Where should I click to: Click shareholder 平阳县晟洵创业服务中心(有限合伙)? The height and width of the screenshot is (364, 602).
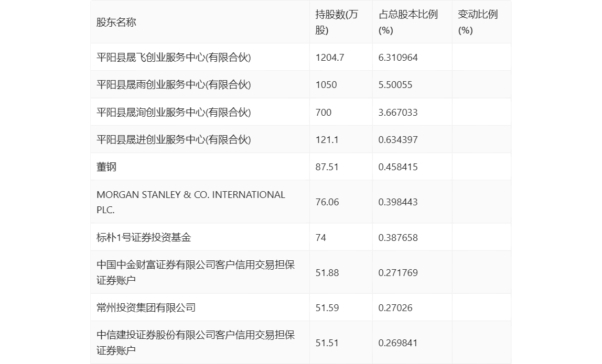174,113
